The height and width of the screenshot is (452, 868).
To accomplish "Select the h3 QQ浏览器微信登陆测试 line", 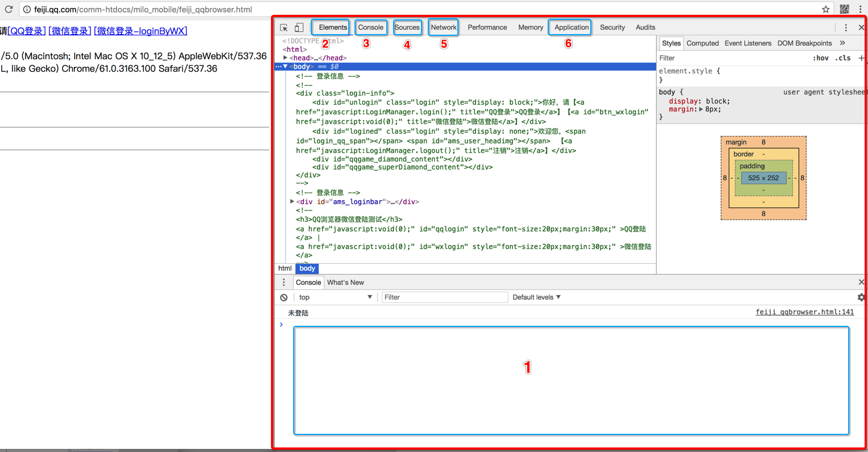I will pyautogui.click(x=349, y=219).
